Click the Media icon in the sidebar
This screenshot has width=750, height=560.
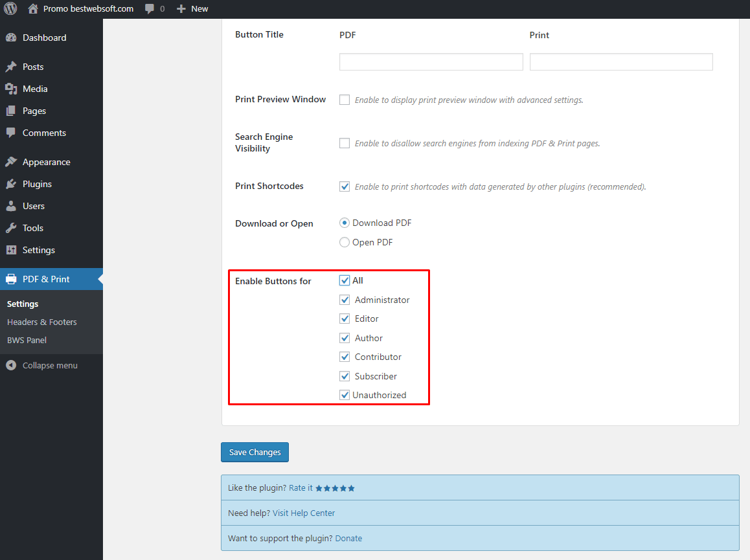[11, 89]
